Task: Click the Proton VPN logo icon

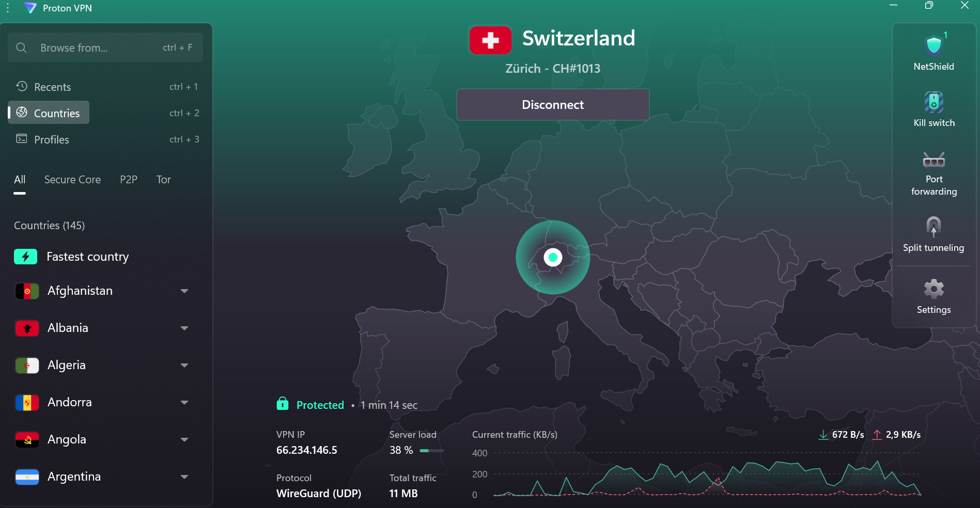Action: coord(30,8)
